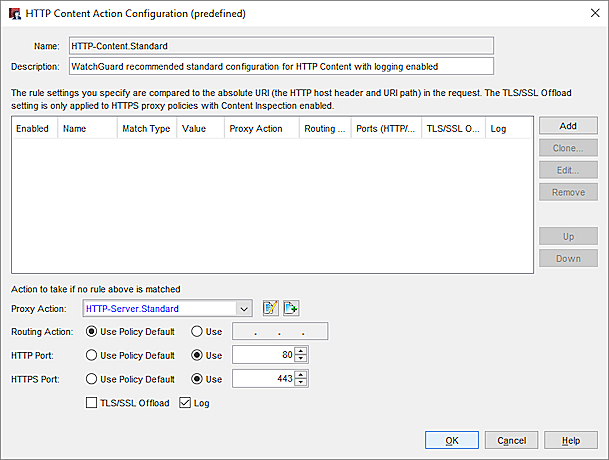This screenshot has height=460, width=609.
Task: Uncheck the Log checkbox
Action: [183, 402]
